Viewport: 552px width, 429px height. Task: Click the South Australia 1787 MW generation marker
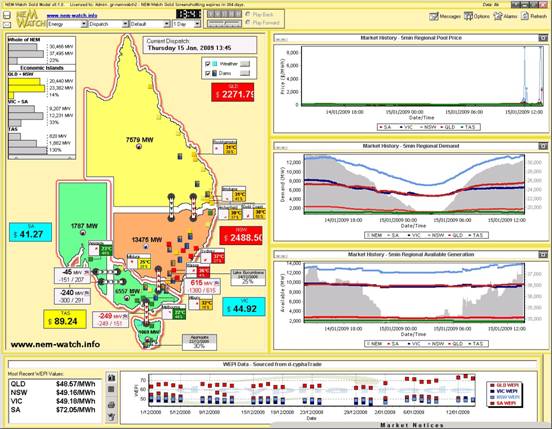click(x=83, y=233)
